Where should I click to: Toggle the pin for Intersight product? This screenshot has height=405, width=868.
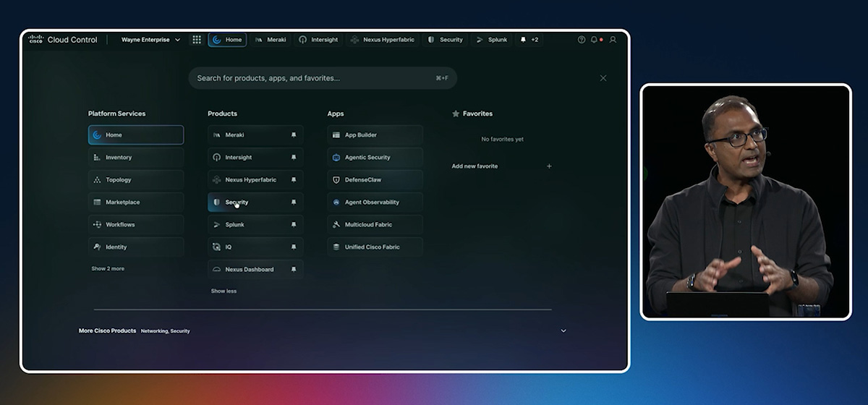293,158
